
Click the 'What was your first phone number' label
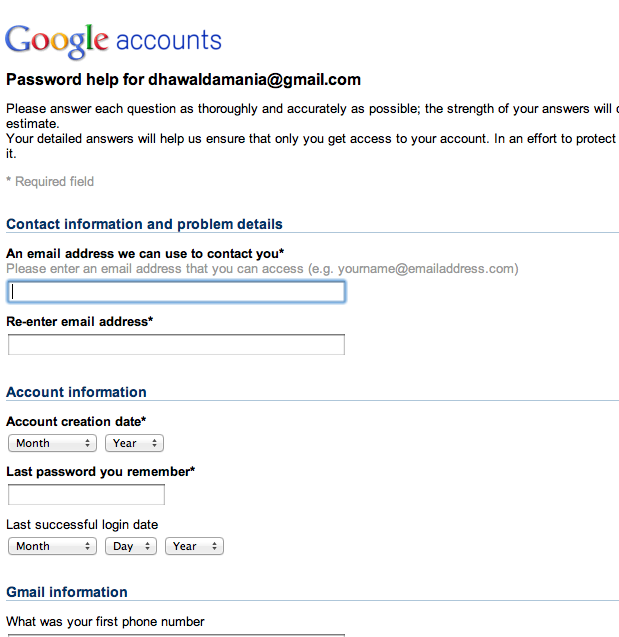tap(105, 622)
